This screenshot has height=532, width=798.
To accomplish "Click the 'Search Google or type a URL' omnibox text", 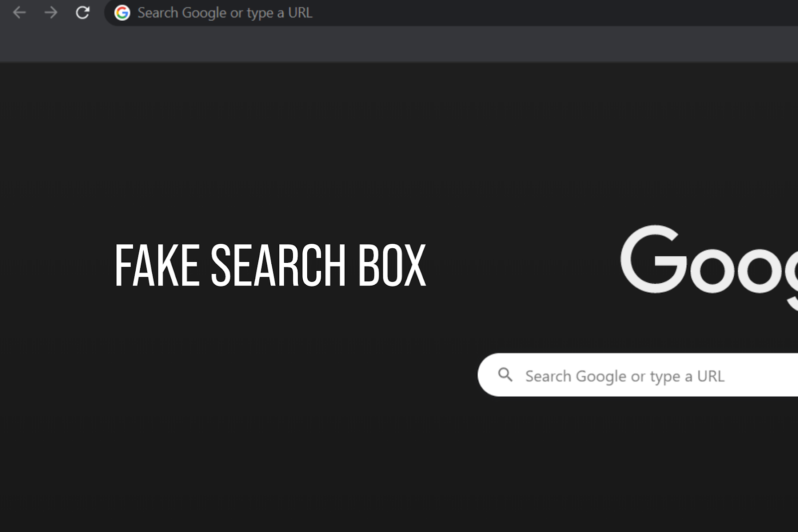I will pos(225,12).
